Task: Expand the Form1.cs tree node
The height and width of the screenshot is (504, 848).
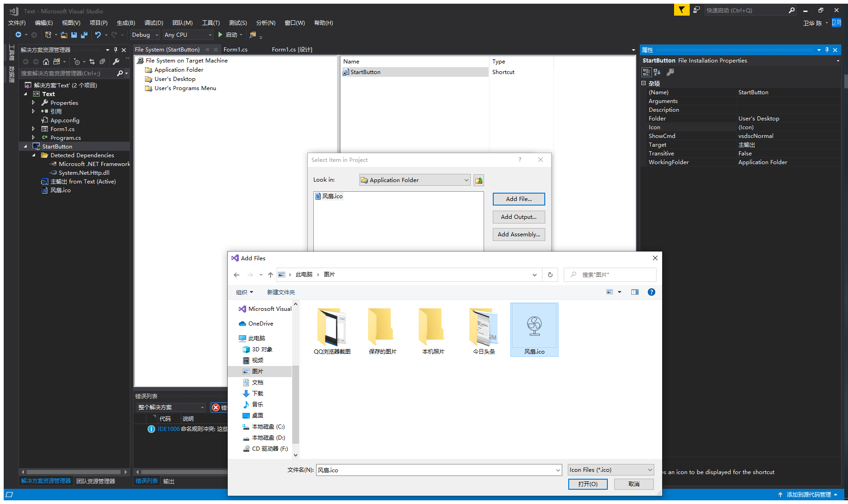Action: [33, 129]
